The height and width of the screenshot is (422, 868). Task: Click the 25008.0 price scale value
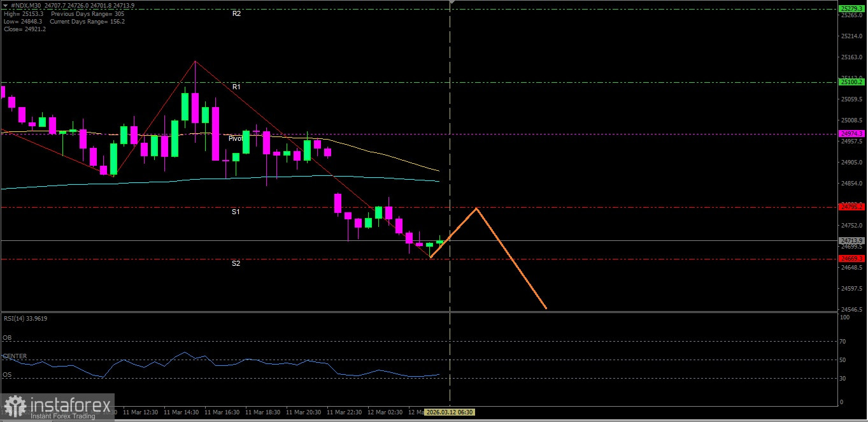pos(851,120)
